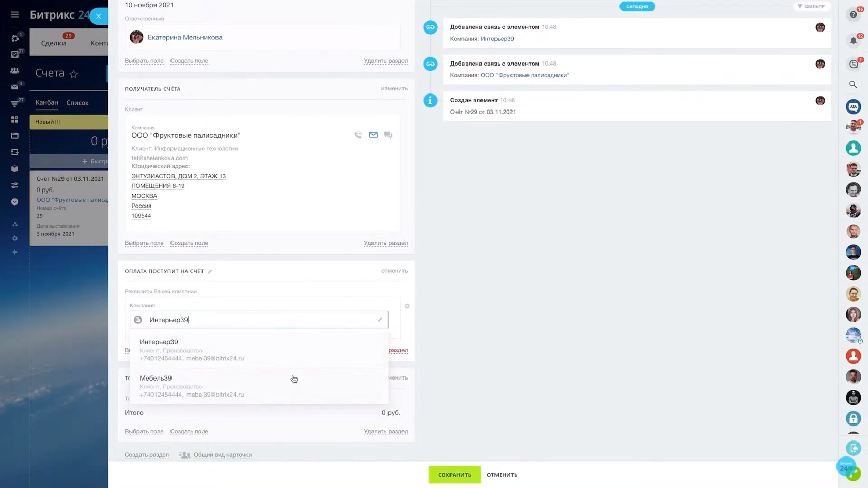Click the author avatar on Создан элемент entry

[820, 101]
